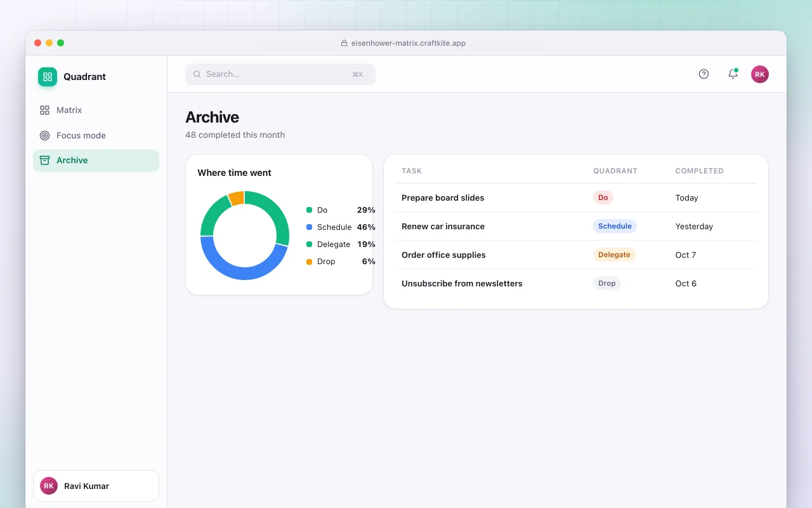The image size is (812, 508).
Task: Click the Drop quadrant badge
Action: pos(606,283)
